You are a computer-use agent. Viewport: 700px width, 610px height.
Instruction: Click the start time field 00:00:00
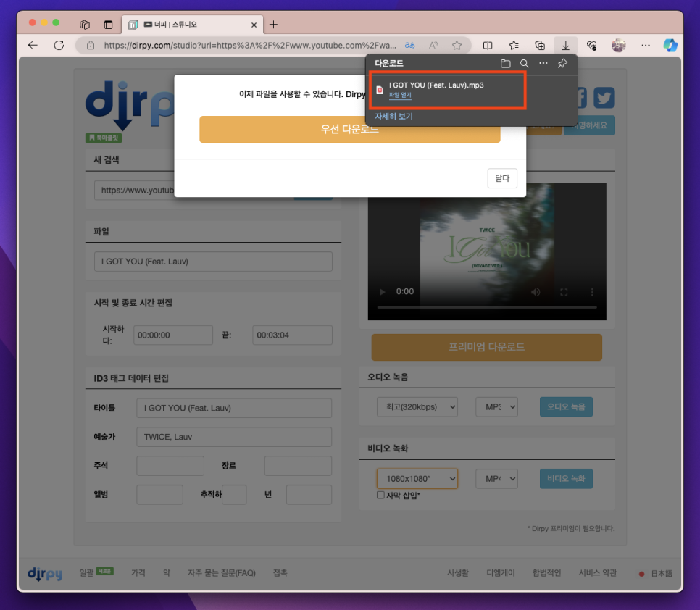(x=172, y=335)
